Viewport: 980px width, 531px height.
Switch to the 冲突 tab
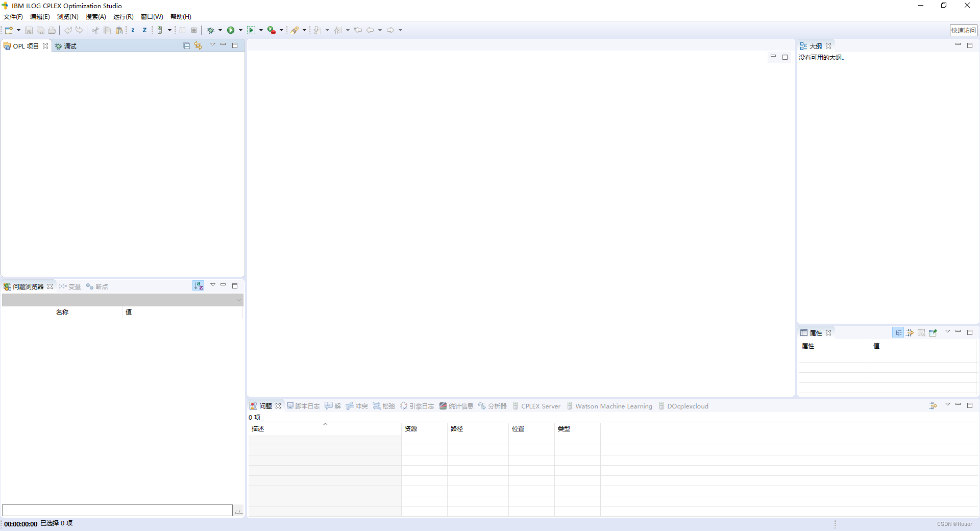[357, 406]
